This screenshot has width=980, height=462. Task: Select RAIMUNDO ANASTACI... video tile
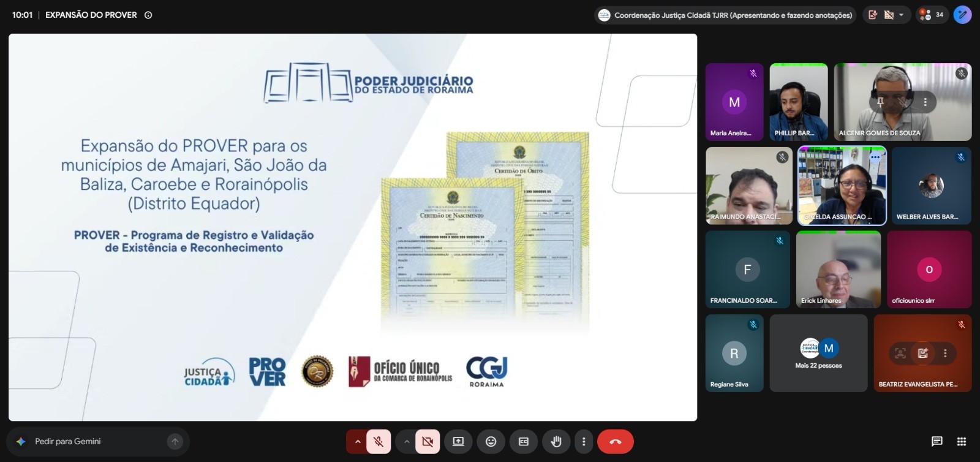[x=749, y=186]
